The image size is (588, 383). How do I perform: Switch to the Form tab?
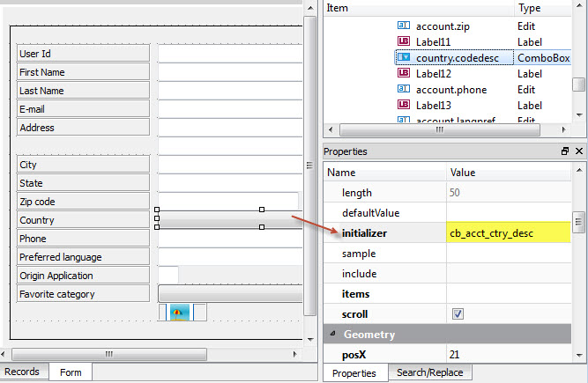(71, 372)
